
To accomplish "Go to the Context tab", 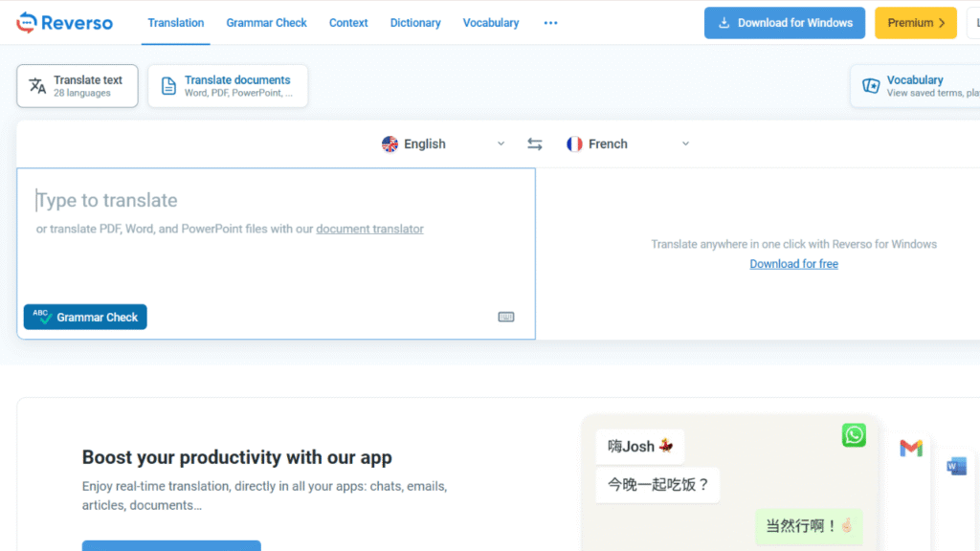I will coord(348,23).
